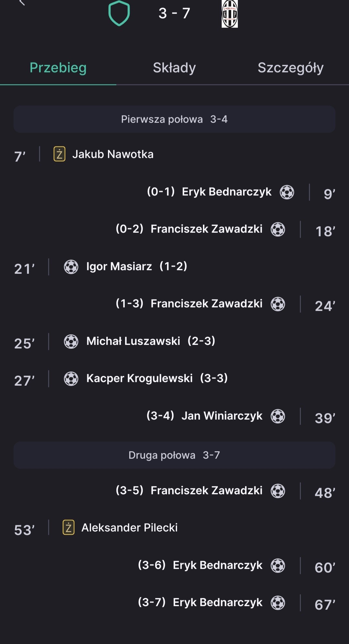Tap yellow card icon for Aleksander Pilecki
Viewport: 349px width, 644px height.
[x=69, y=527]
